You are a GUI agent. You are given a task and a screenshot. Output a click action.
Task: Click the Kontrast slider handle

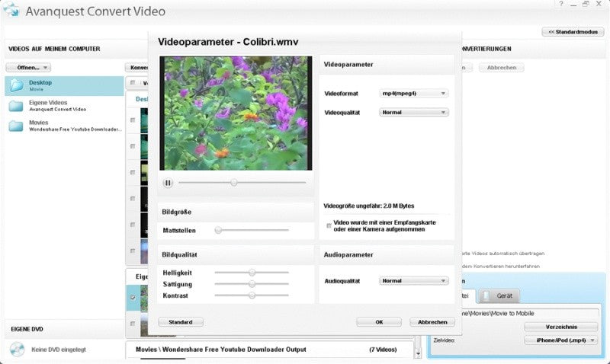pyautogui.click(x=252, y=295)
